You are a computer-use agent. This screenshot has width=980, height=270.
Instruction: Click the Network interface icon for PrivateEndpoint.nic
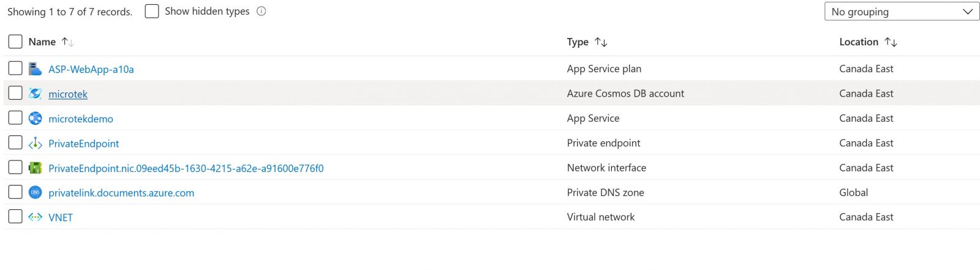(x=35, y=168)
